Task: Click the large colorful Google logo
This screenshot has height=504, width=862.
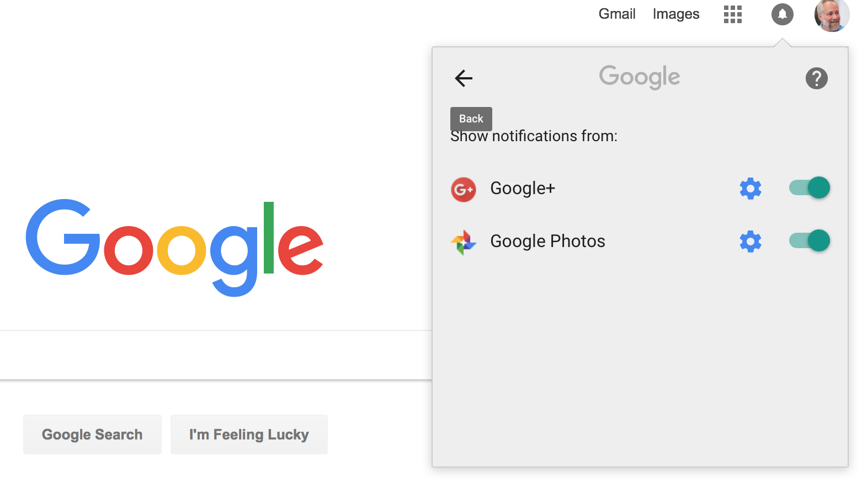Action: click(x=174, y=248)
